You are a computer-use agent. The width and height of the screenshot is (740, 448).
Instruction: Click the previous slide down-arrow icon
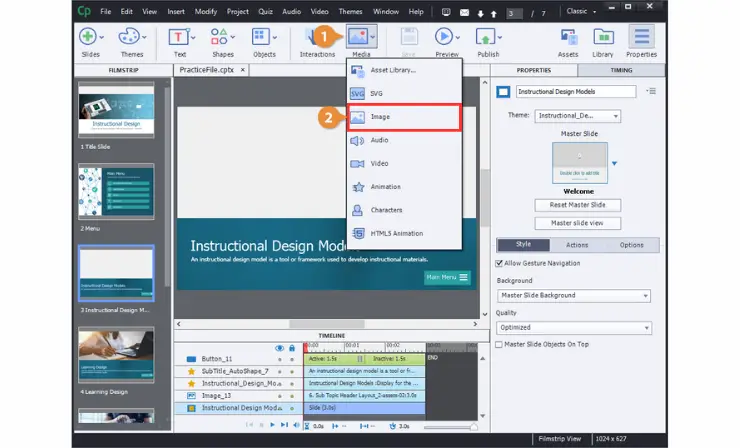point(480,14)
